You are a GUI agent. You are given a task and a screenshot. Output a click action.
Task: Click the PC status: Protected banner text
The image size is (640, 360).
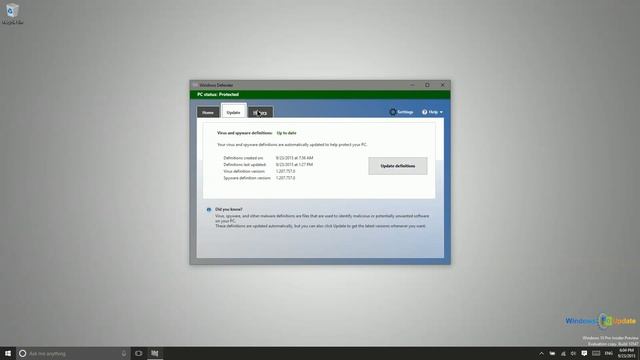point(218,95)
